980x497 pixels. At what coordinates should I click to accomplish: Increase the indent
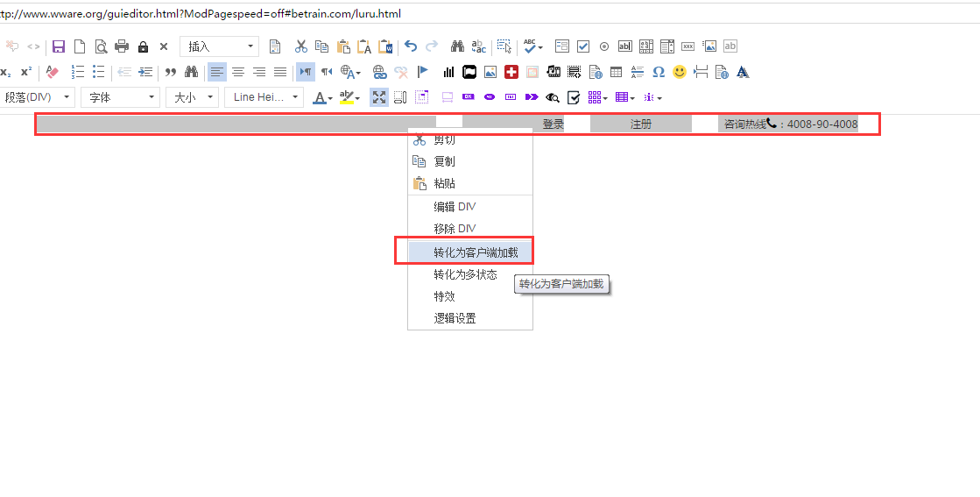pyautogui.click(x=145, y=73)
